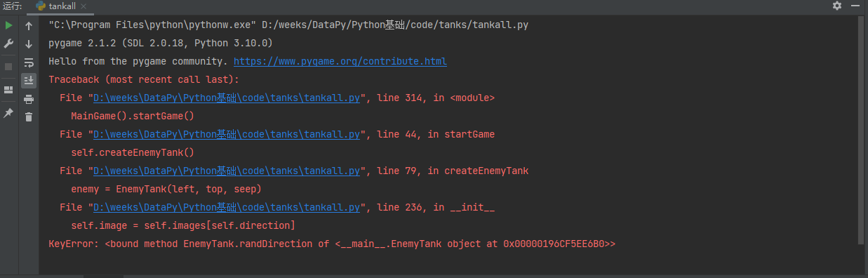The image size is (868, 278).
Task: Clear console with the trash icon
Action: pos(29,117)
